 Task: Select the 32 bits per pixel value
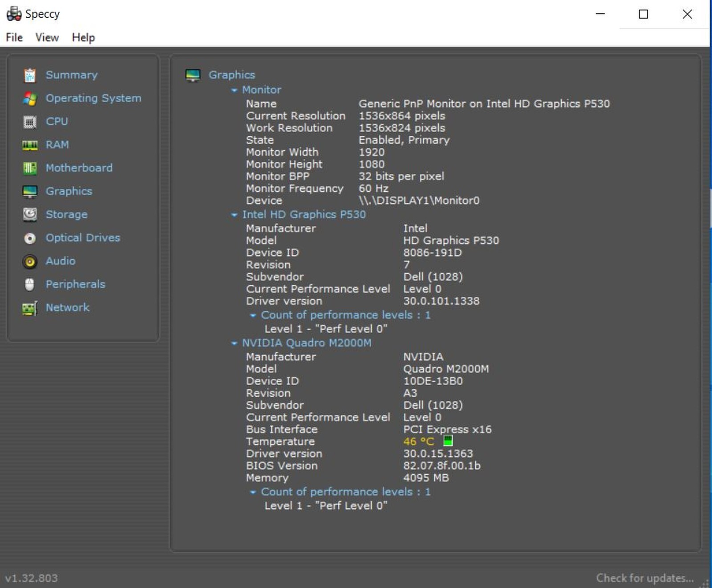(401, 177)
